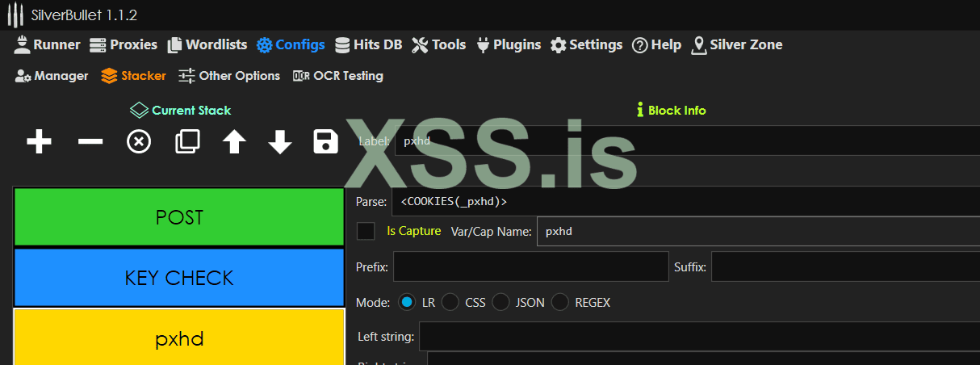Move the block down with the down arrow

coord(280,142)
